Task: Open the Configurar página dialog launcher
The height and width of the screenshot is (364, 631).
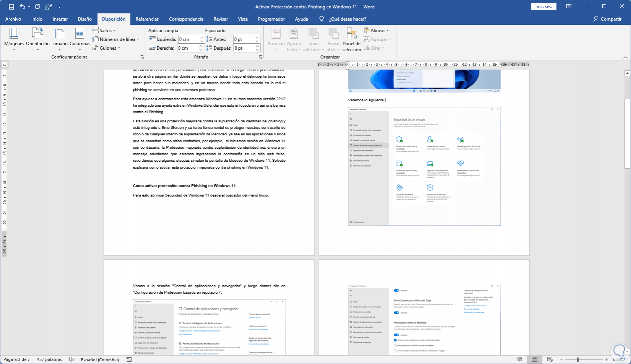Action: coord(142,57)
